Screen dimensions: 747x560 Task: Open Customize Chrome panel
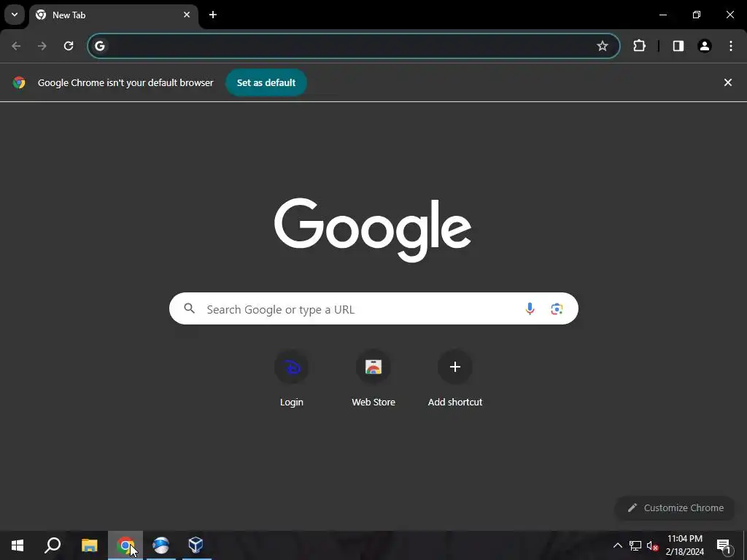[x=675, y=507]
